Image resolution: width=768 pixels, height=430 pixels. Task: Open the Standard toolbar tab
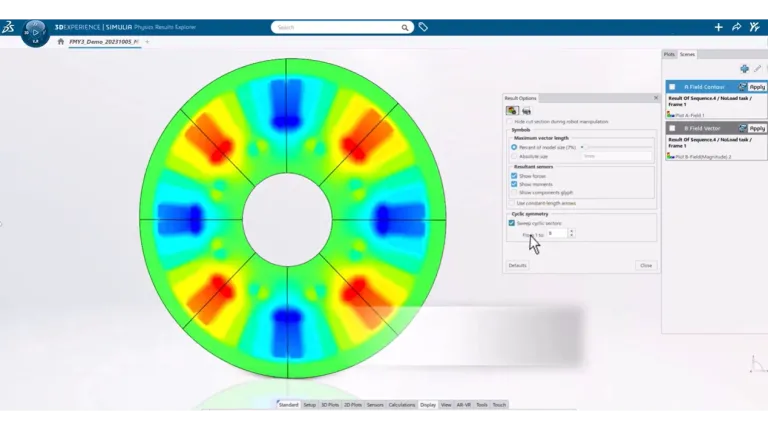click(x=288, y=405)
